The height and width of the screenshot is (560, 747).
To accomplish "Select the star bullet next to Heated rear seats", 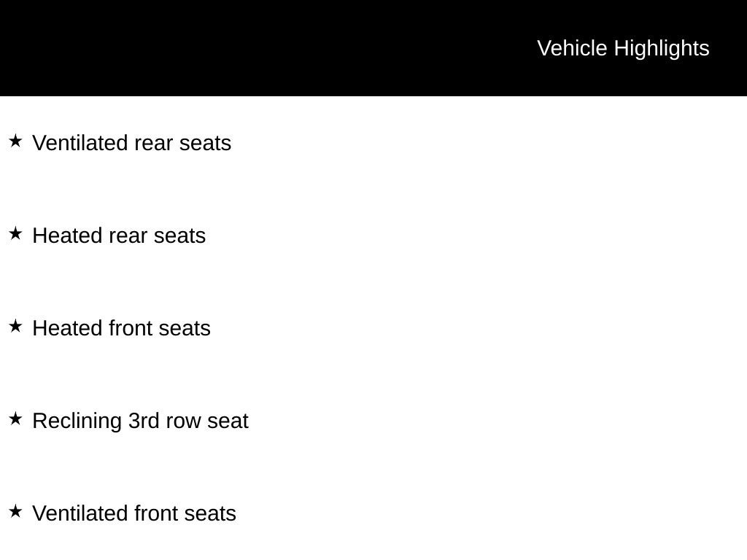I will click(x=15, y=234).
